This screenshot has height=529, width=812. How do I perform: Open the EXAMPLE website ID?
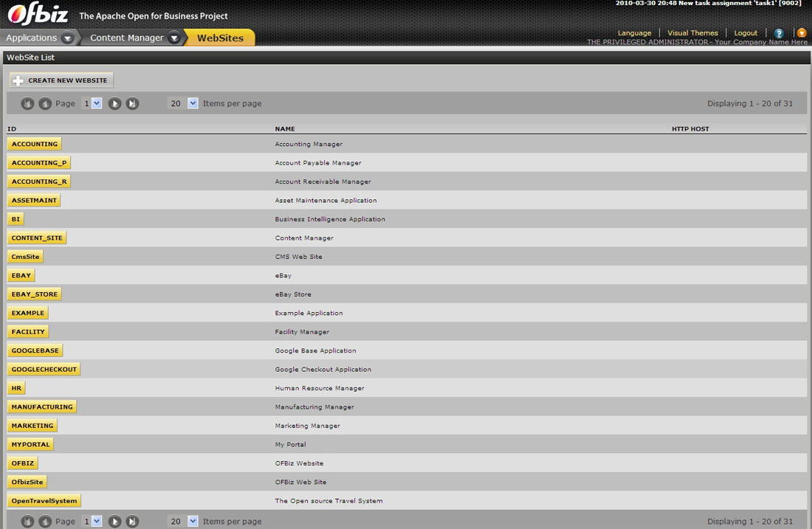click(x=28, y=313)
